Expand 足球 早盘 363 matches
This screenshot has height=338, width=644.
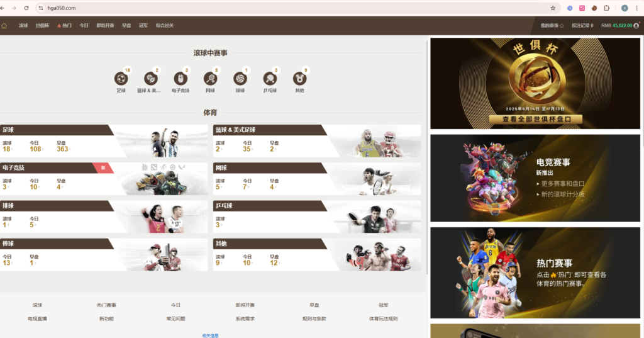point(62,149)
